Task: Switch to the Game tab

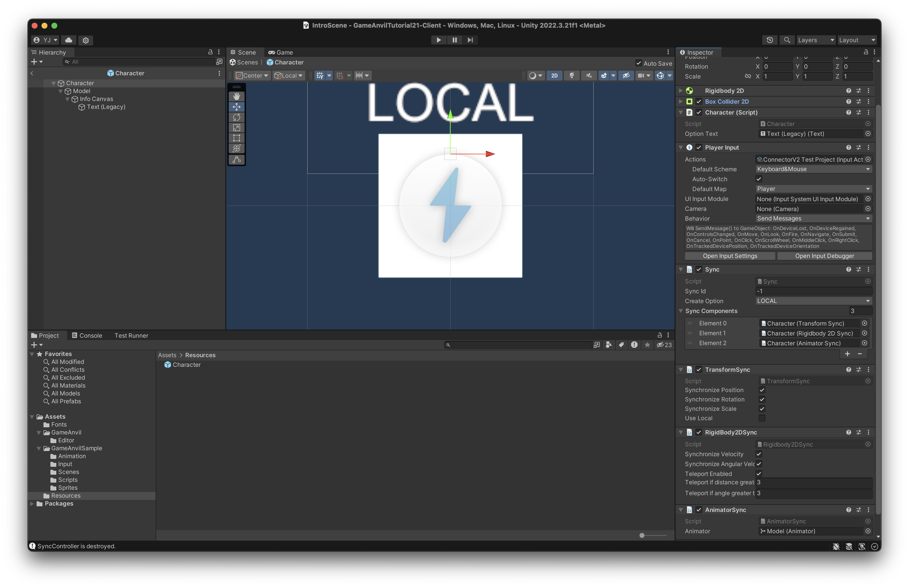Action: click(x=280, y=52)
